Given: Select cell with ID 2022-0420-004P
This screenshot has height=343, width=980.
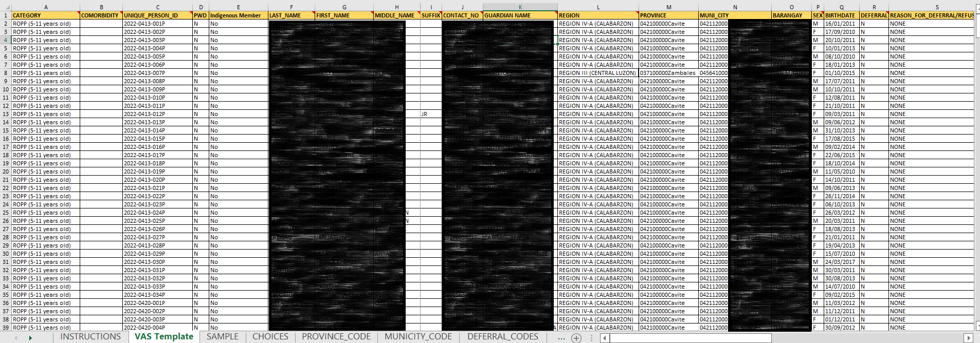Looking at the screenshot, I should coord(158,328).
